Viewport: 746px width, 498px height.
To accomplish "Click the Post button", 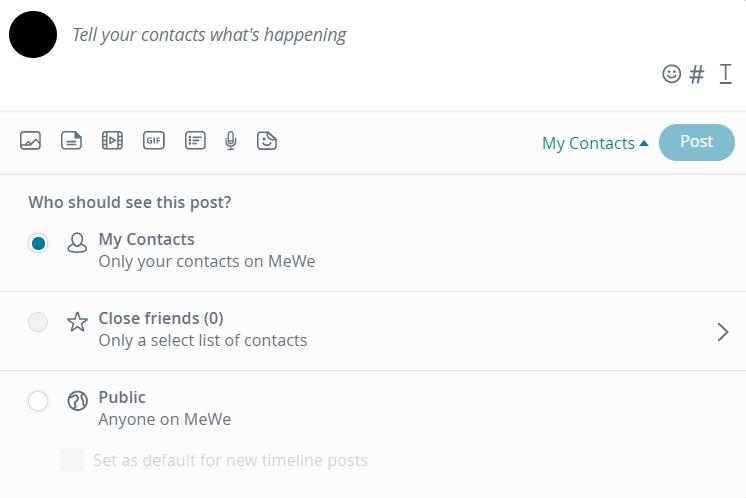I will tap(696, 142).
